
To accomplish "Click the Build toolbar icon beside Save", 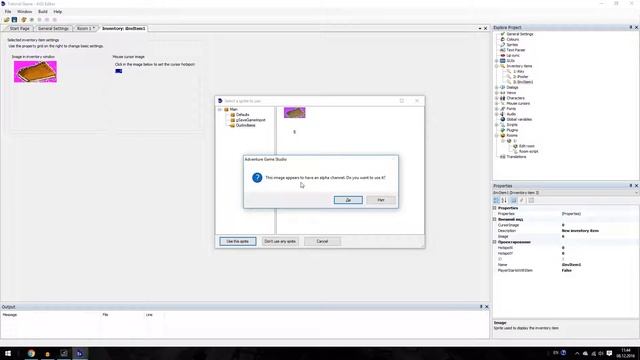I will click(x=24, y=20).
